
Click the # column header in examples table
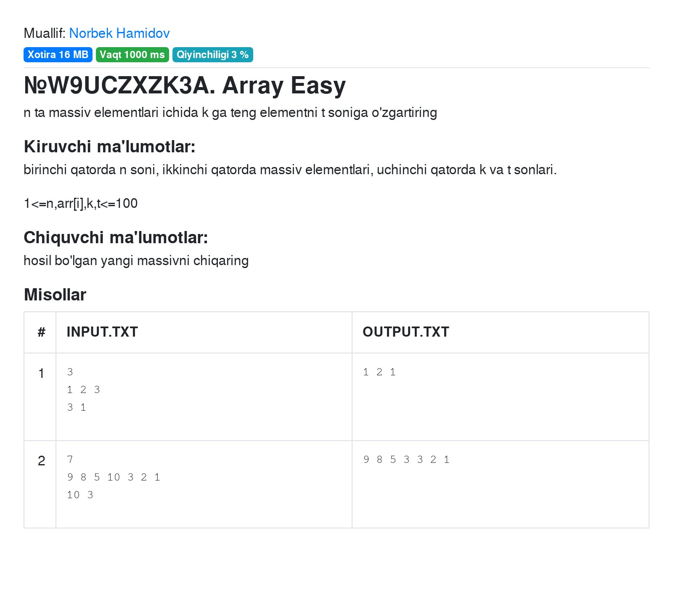(x=40, y=332)
